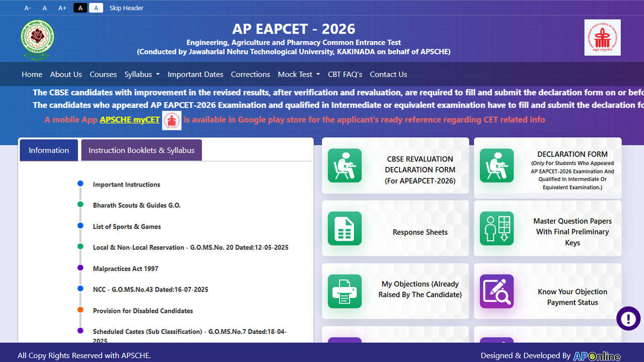644x362 pixels.
Task: Open Local & Non-Local Reservation G.O. item
Action: (191, 247)
